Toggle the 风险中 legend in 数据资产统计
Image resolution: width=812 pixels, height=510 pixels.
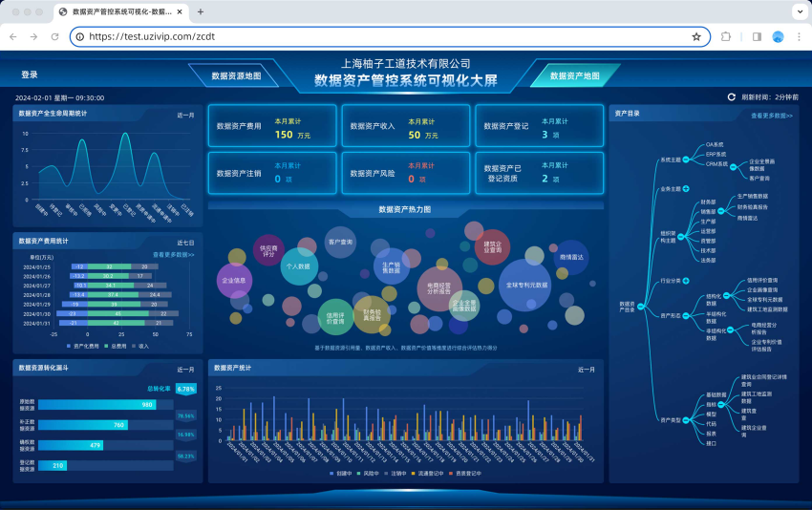click(371, 473)
